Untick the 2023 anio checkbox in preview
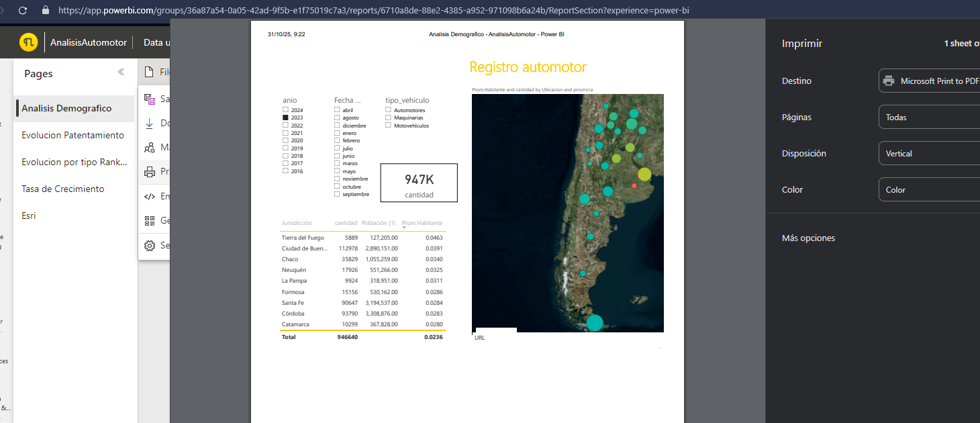Viewport: 980px width, 423px height. coord(285,117)
